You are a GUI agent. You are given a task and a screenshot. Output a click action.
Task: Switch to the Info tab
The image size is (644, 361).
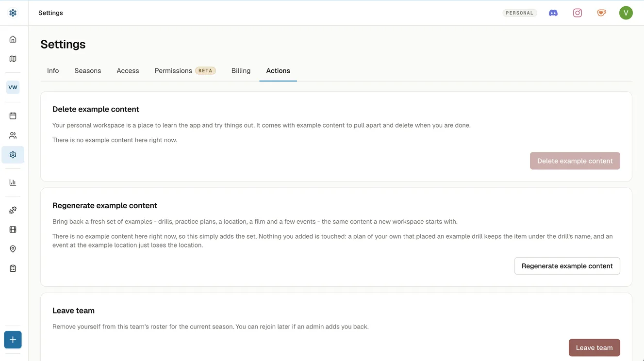tap(53, 71)
